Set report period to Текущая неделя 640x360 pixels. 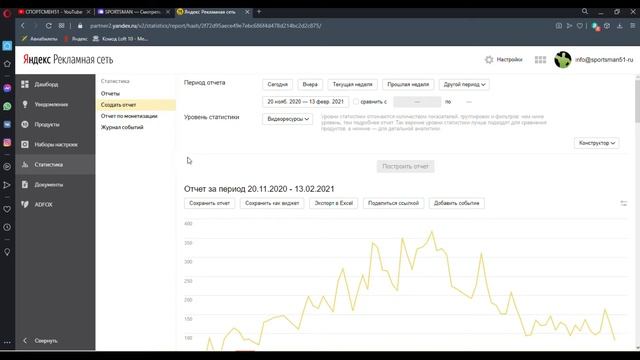point(352,84)
